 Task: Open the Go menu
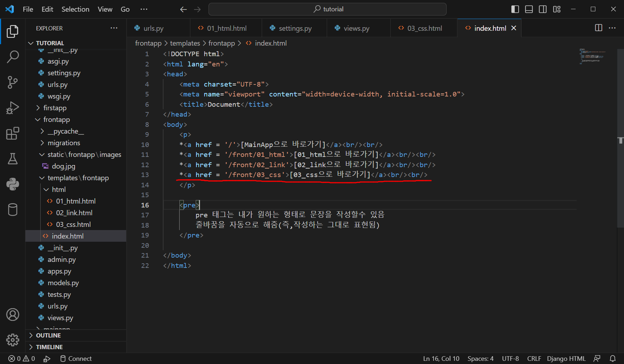coord(125,9)
